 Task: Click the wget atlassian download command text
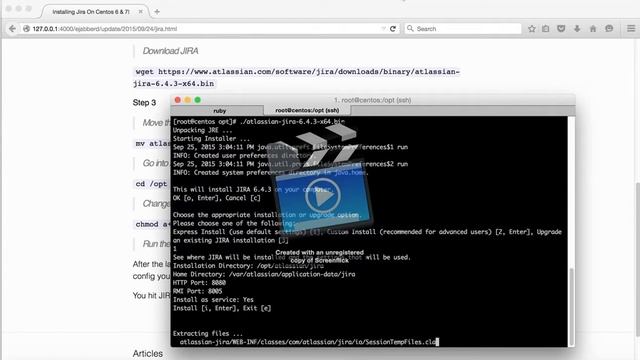(297, 78)
